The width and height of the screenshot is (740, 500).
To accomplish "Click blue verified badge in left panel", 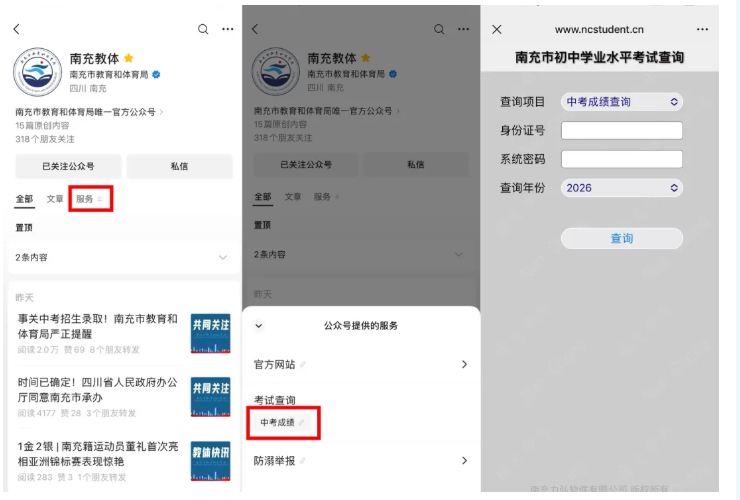I will (x=156, y=75).
